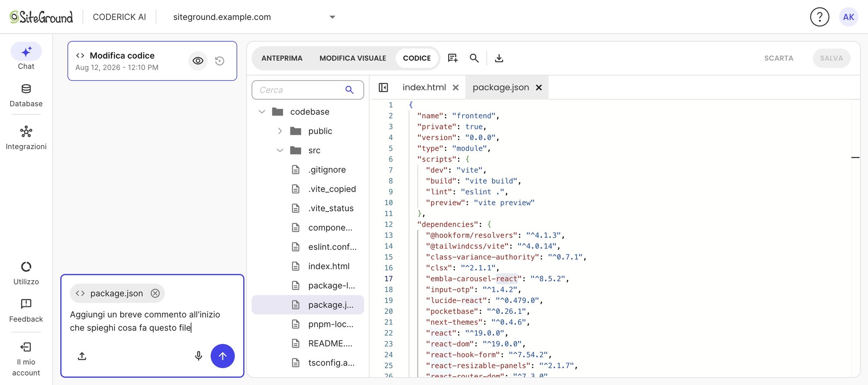Open the tsconfig.a... file
Viewport: 868px width, 385px height.
tap(308, 362)
